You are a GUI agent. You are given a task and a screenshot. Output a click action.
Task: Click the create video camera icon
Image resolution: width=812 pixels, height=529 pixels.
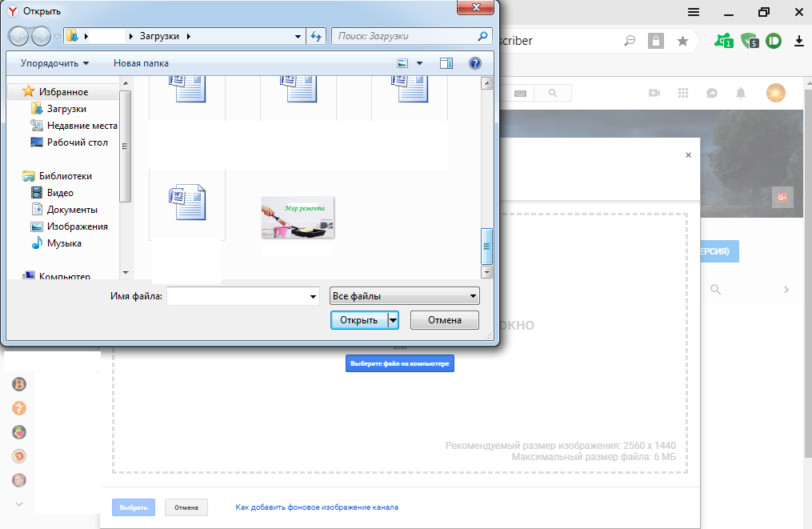[654, 94]
